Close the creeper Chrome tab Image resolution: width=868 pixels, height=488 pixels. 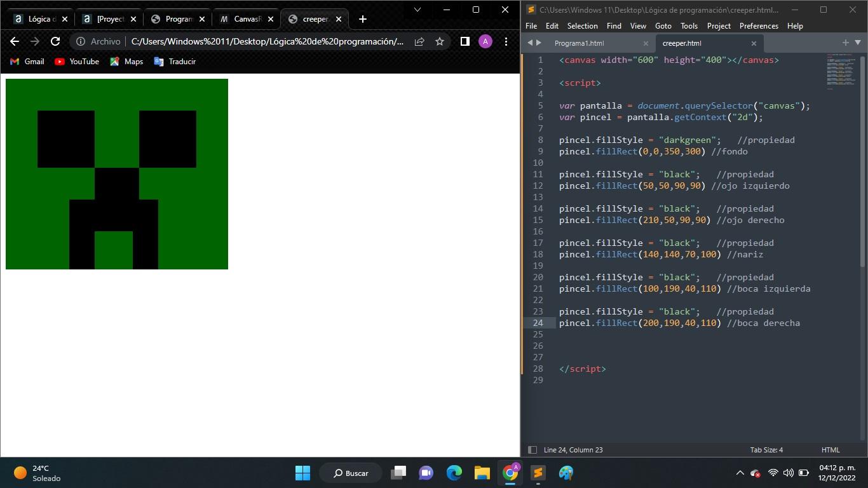tap(339, 19)
